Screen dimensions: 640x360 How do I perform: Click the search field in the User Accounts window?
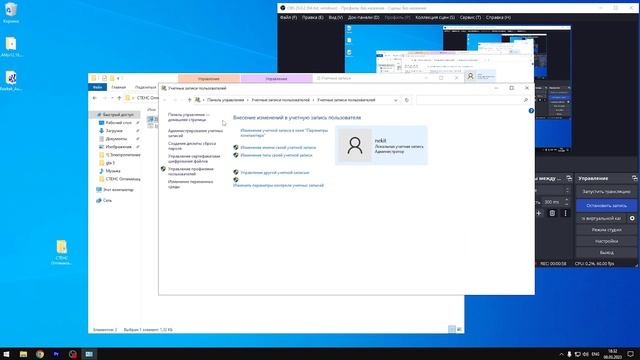[473, 100]
